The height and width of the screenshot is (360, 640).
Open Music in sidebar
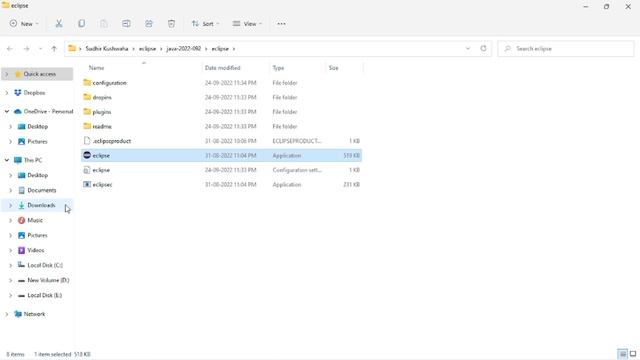(x=35, y=220)
